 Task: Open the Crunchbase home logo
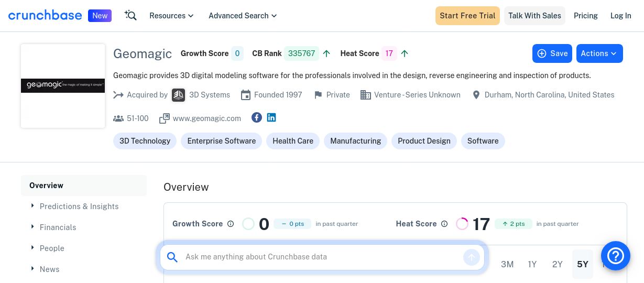(45, 16)
